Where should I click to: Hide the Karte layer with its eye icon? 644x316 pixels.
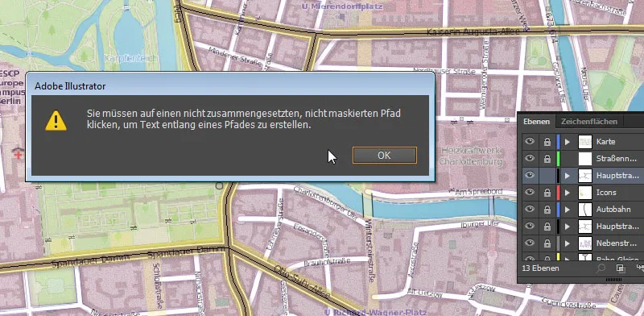tap(530, 141)
